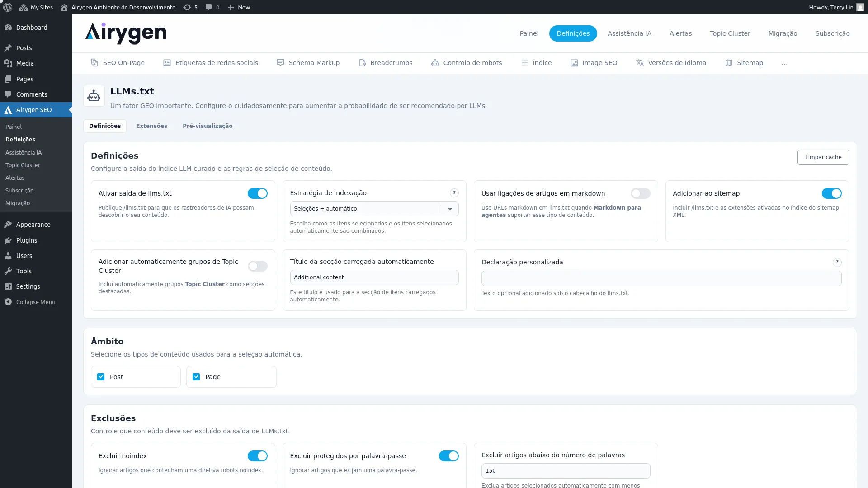
Task: Click the Pages icon in the sidebar
Action: click(8, 79)
